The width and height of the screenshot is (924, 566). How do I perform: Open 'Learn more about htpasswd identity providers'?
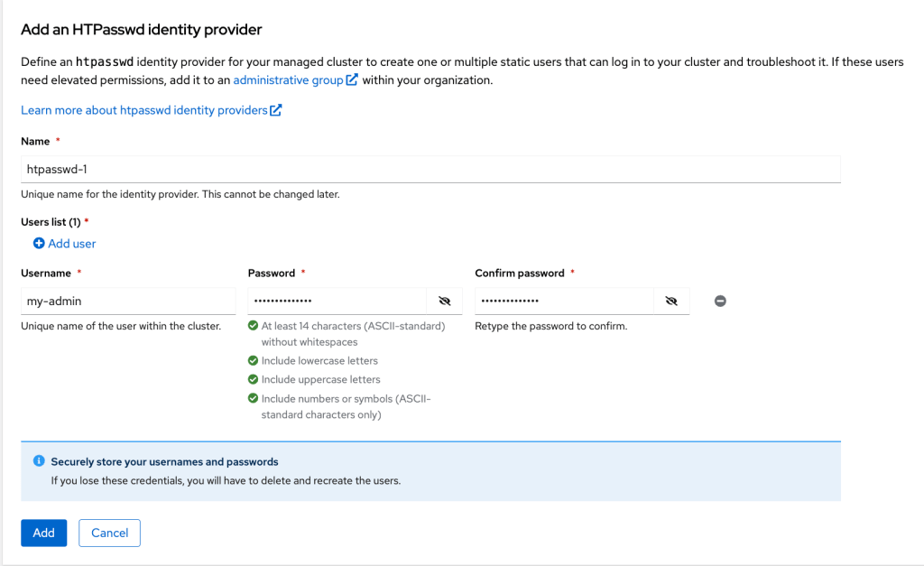[x=144, y=110]
